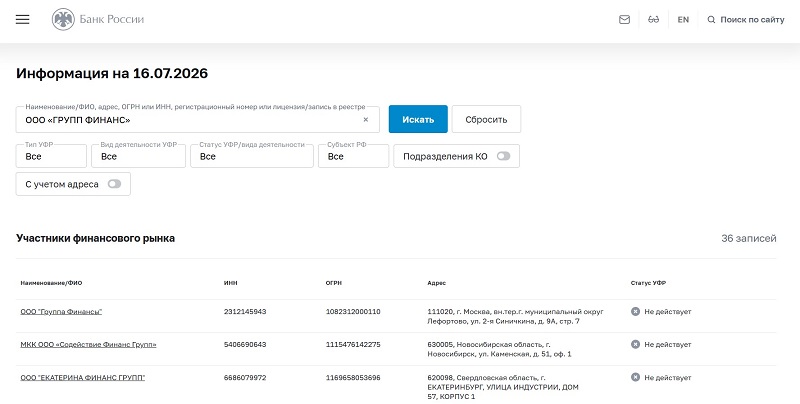The width and height of the screenshot is (800, 404).
Task: Click Не действует text in Содействие Финанс Групп row
Action: coord(668,345)
